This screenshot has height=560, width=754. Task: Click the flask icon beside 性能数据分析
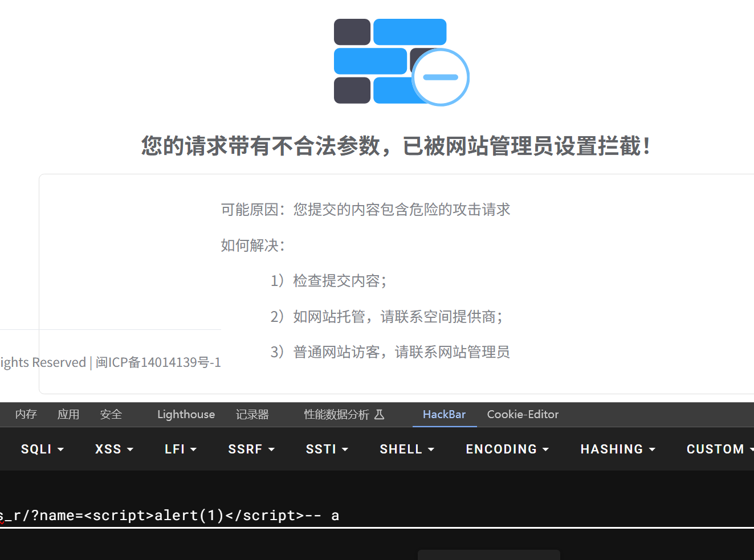pyautogui.click(x=380, y=415)
